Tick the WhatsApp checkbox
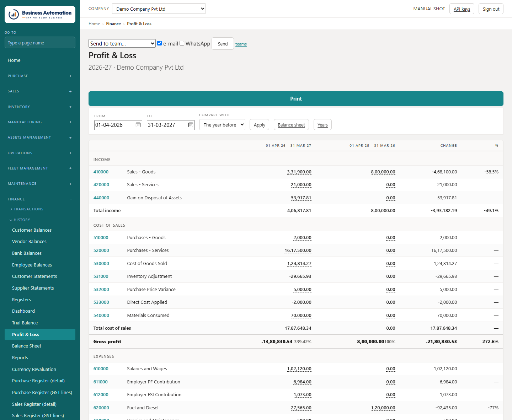 coord(182,43)
